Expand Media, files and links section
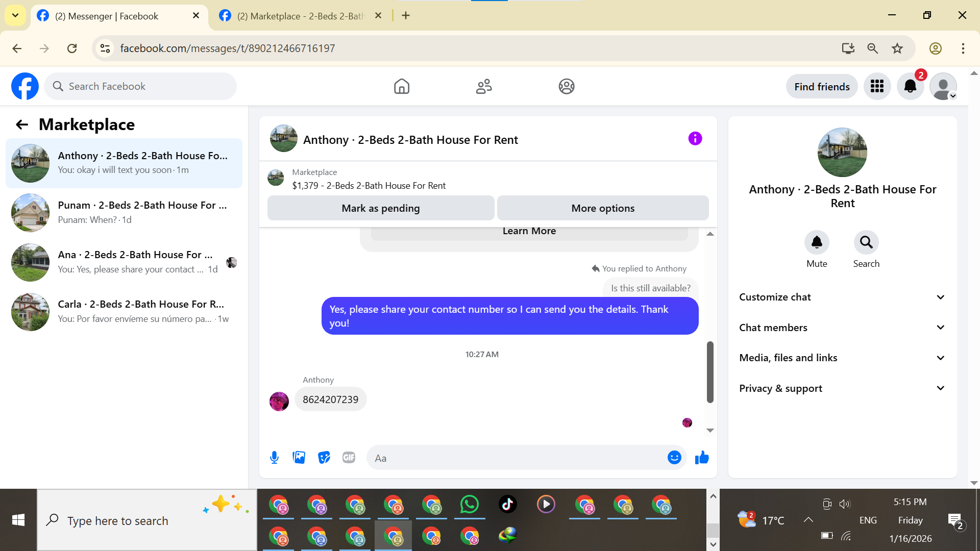 pyautogui.click(x=842, y=358)
